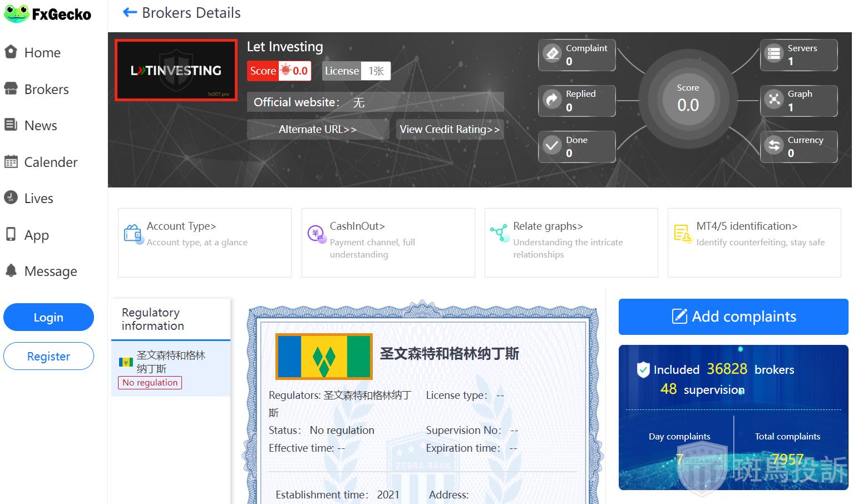This screenshot has width=858, height=504.
Task: Click the Replied arrow icon
Action: [552, 100]
